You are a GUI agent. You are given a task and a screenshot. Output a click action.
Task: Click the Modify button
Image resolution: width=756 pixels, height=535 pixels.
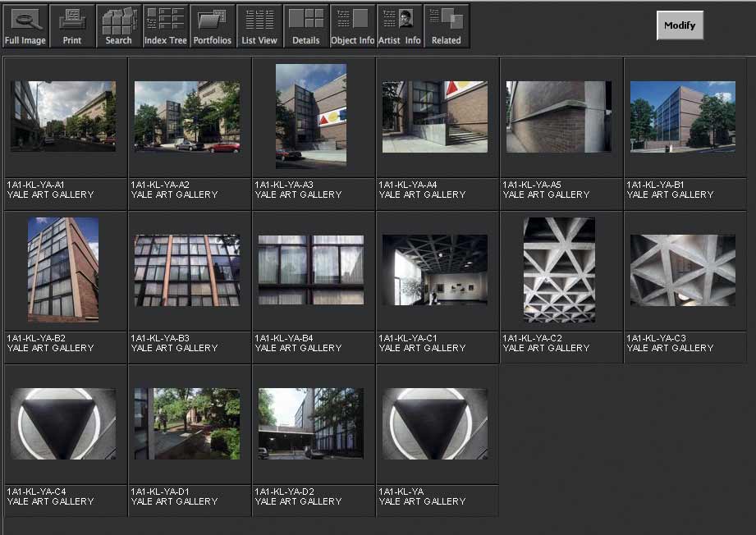click(x=680, y=25)
